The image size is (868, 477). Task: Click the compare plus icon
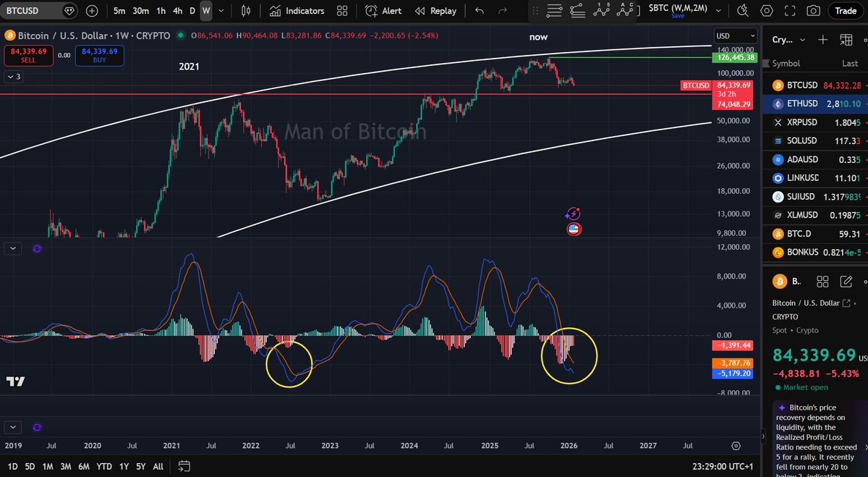[x=91, y=10]
